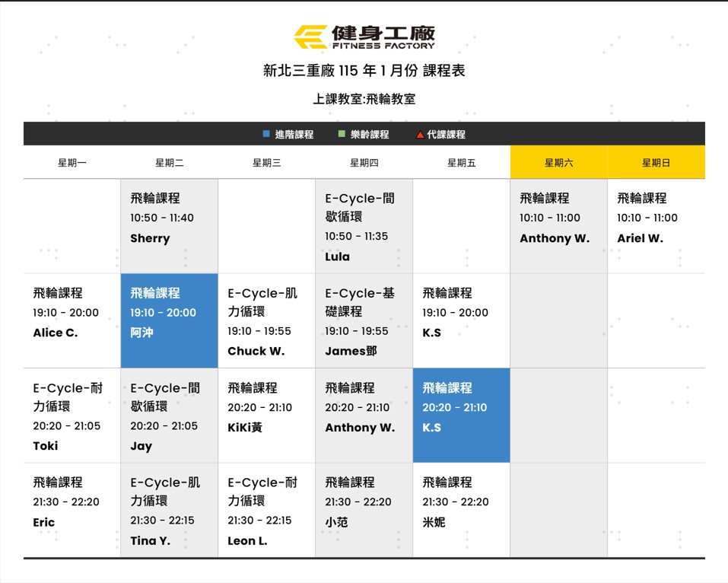
Task: Select the yellow 星期日 column header
Action: [656, 162]
